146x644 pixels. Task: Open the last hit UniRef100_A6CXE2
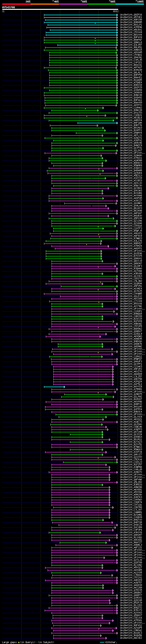click(131, 638)
